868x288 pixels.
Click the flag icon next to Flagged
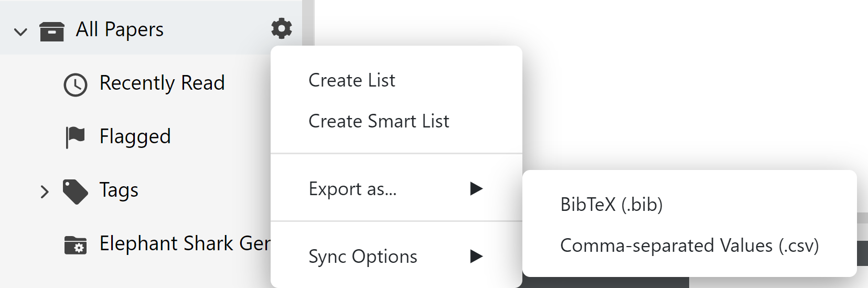pos(75,137)
